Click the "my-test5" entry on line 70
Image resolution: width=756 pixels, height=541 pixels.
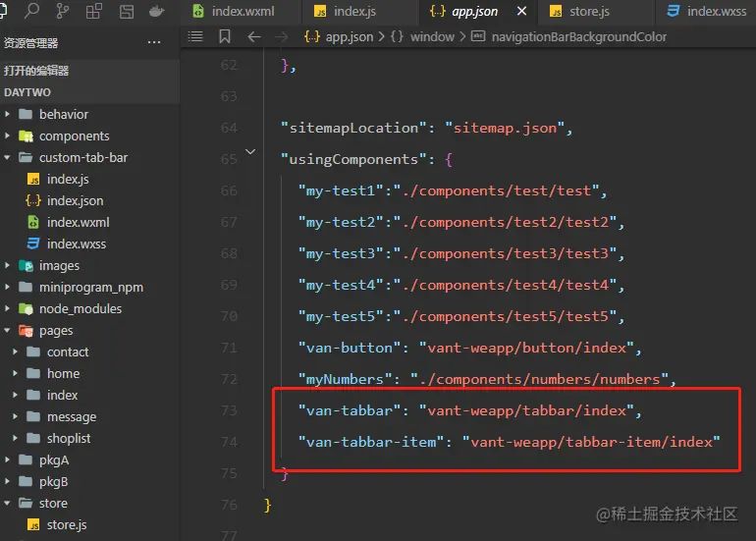(460, 316)
